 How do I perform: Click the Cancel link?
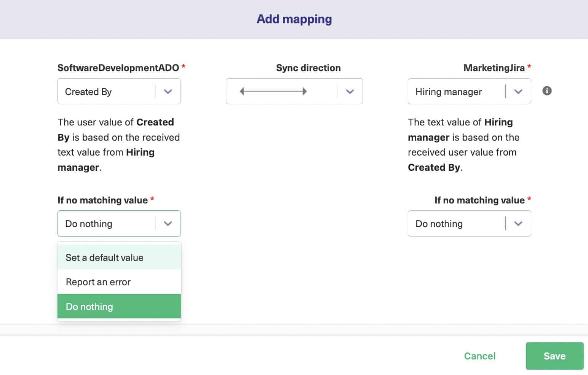[479, 356]
